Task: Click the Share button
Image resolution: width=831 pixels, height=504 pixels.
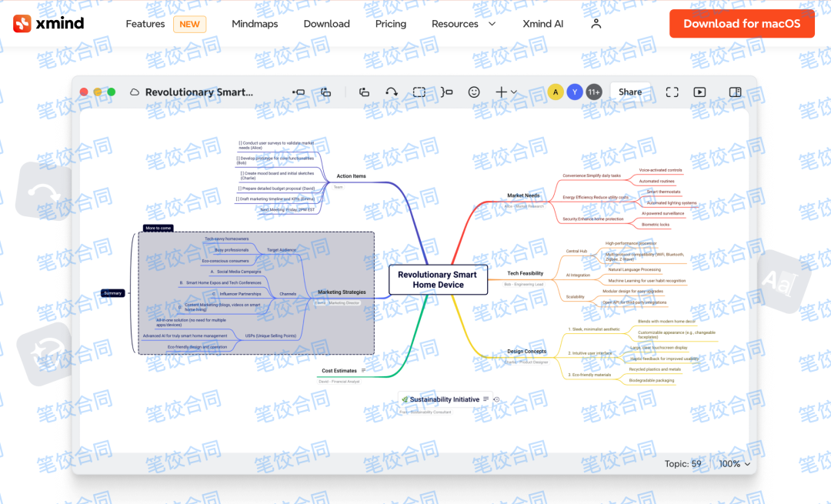Action: click(x=630, y=92)
